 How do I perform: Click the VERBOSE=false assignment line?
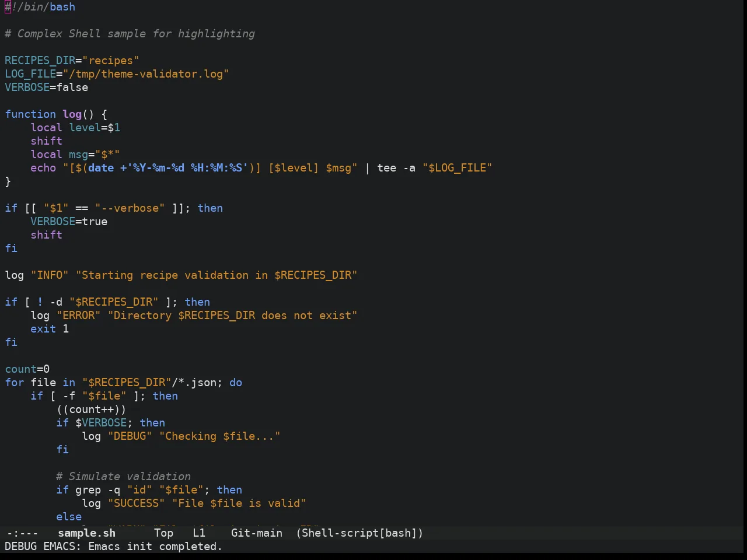point(47,87)
